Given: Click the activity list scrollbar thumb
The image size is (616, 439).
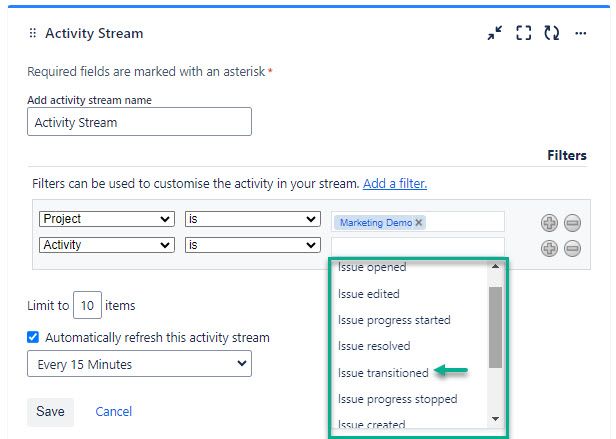Looking at the screenshot, I should point(495,327).
